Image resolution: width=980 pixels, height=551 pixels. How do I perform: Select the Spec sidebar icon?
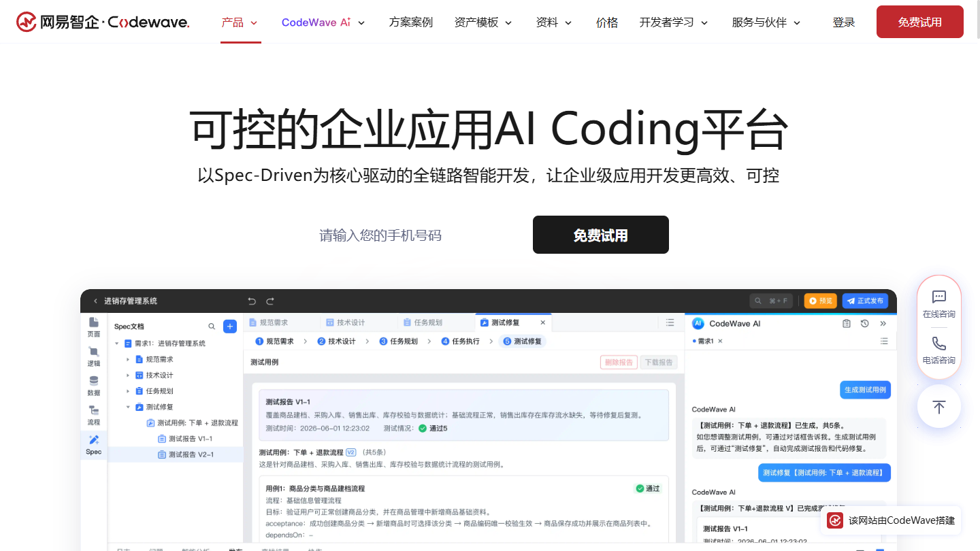click(x=94, y=445)
